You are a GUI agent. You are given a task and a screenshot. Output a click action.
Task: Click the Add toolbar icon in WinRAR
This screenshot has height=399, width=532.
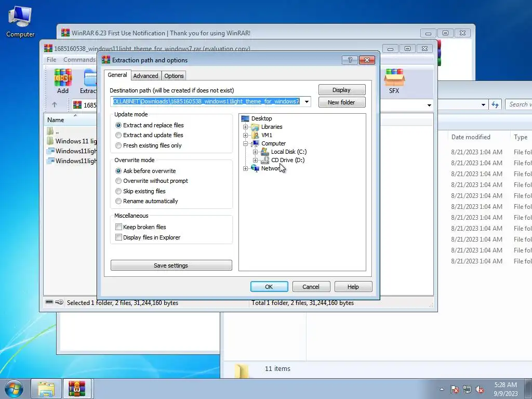tap(63, 81)
